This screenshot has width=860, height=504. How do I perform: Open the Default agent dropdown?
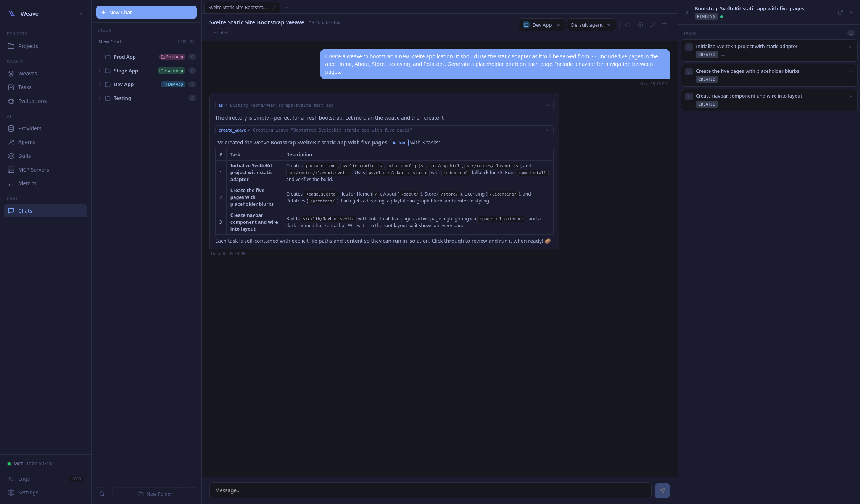pos(591,25)
